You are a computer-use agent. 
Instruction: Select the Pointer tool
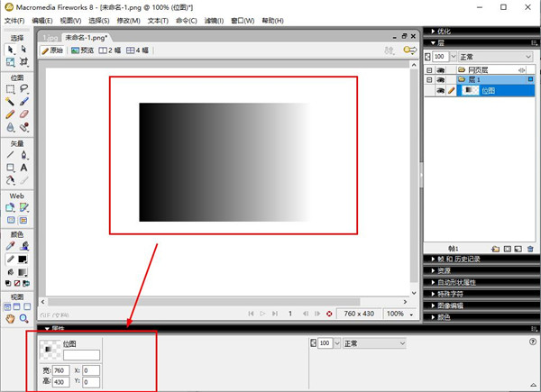[10, 49]
